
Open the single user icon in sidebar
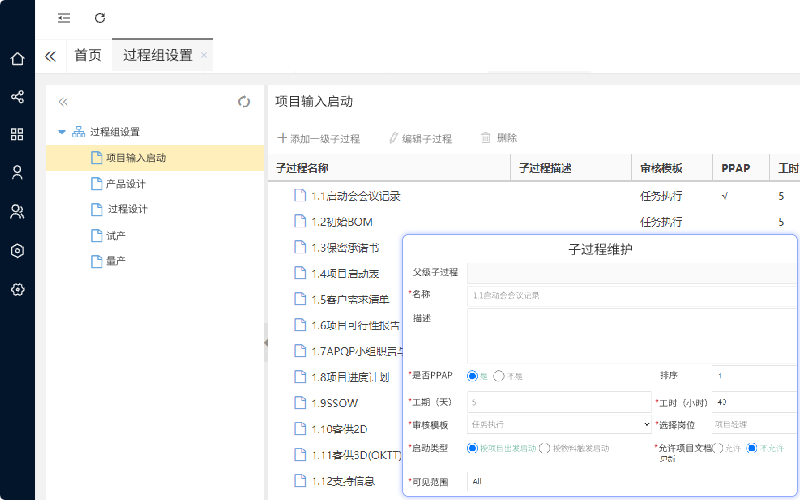point(17,173)
